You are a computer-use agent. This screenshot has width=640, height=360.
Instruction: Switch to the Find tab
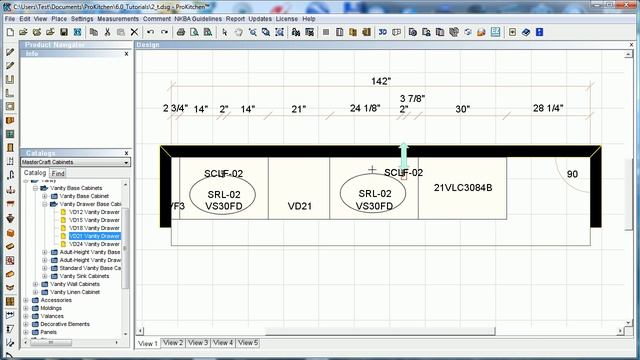(58, 173)
